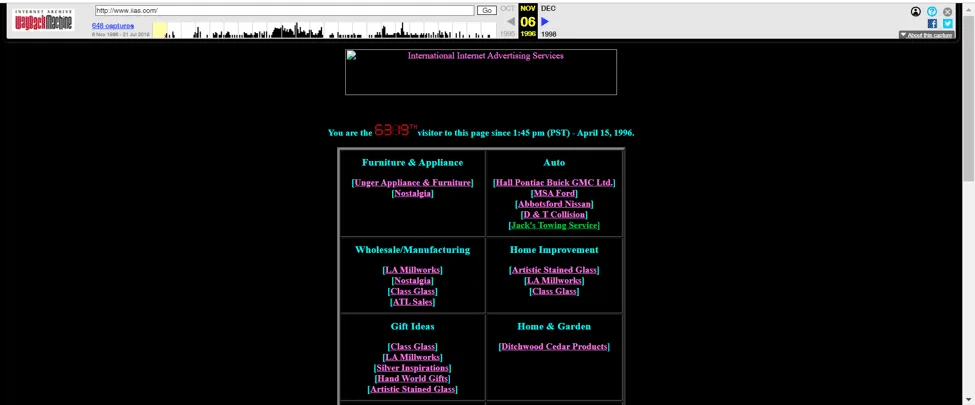Expand About this capture panel

pyautogui.click(x=926, y=35)
